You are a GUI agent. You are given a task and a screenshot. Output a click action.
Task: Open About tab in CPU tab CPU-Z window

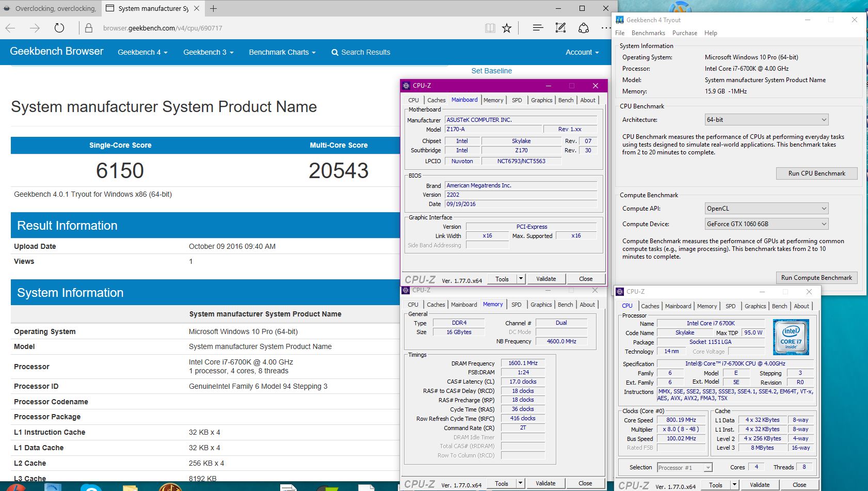coord(801,306)
